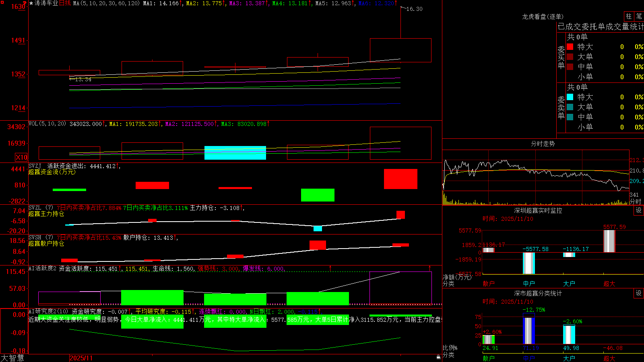Click the cyan 大户 bar showing 49.98
This screenshot has width=644, height=362.
(569, 335)
